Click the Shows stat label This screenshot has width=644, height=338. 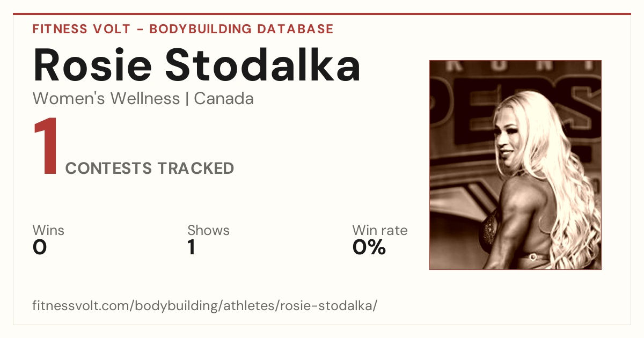pyautogui.click(x=208, y=230)
